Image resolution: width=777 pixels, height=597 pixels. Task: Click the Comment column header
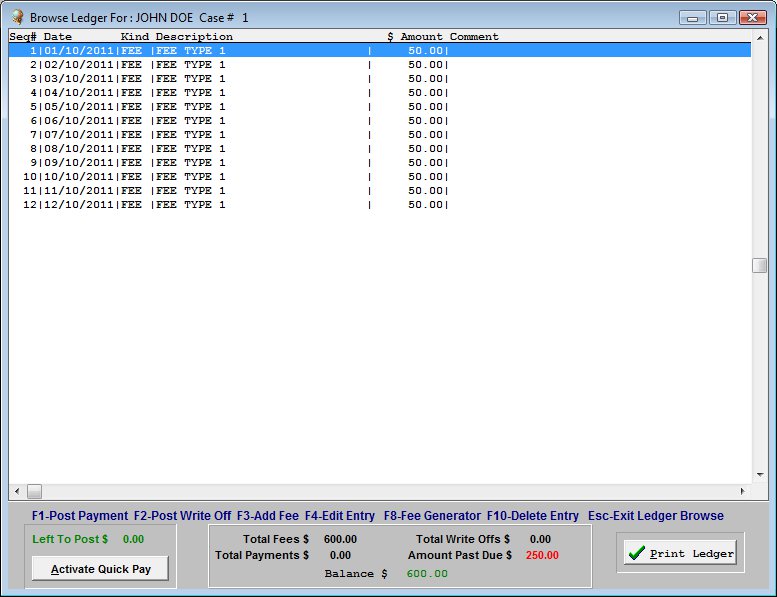tap(474, 37)
